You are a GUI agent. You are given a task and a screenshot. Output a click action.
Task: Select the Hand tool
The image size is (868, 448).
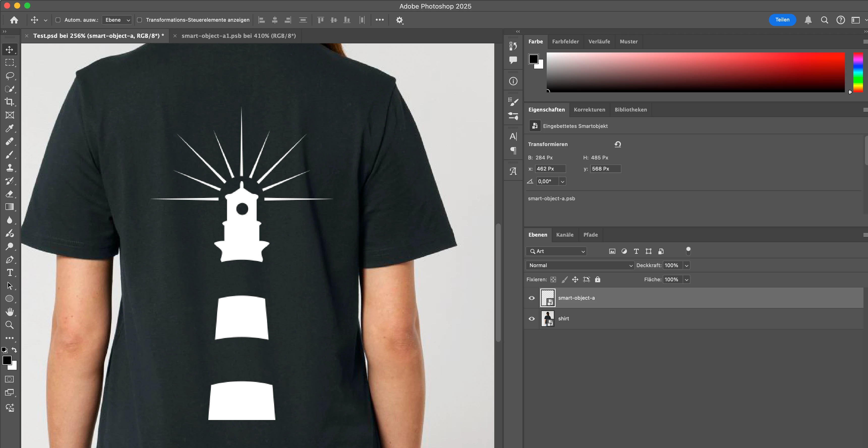point(9,312)
